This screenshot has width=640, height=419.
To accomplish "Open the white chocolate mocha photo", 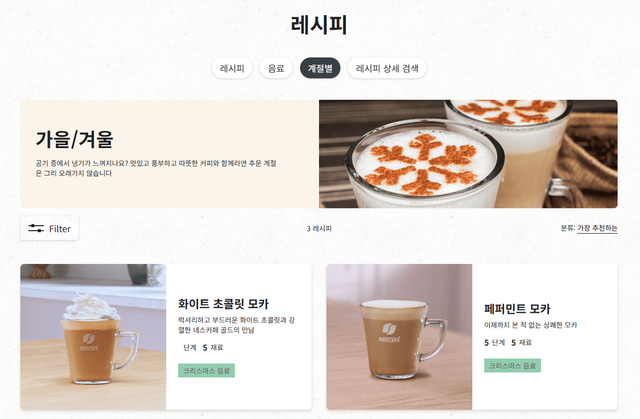I will point(93,337).
